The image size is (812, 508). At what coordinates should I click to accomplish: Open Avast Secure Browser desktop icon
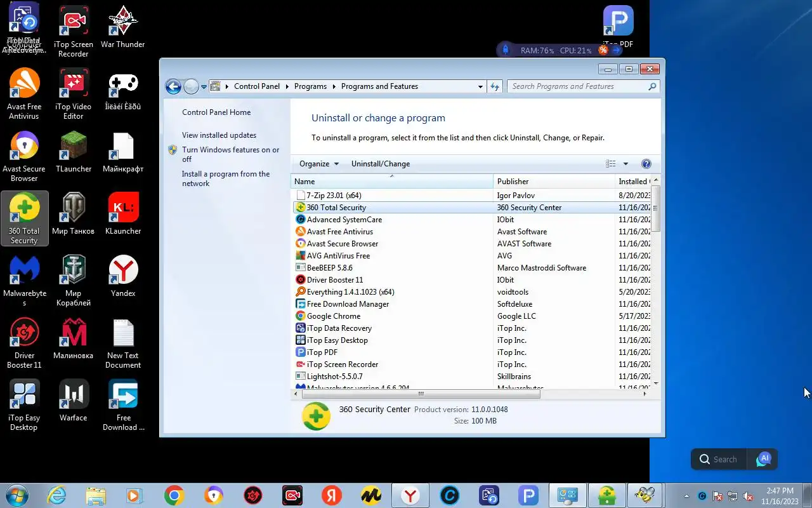[x=24, y=156]
